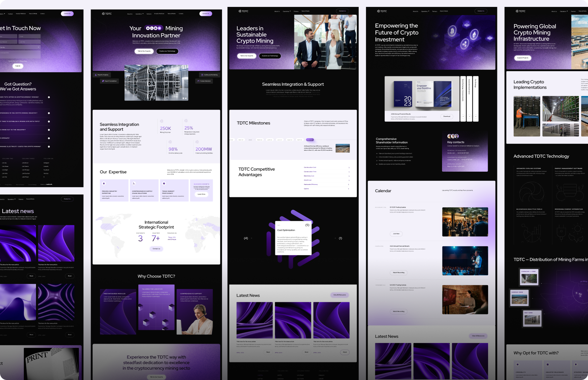Click Contact Us on the Mining Innovation Partner page
This screenshot has height=380, width=588.
[206, 14]
